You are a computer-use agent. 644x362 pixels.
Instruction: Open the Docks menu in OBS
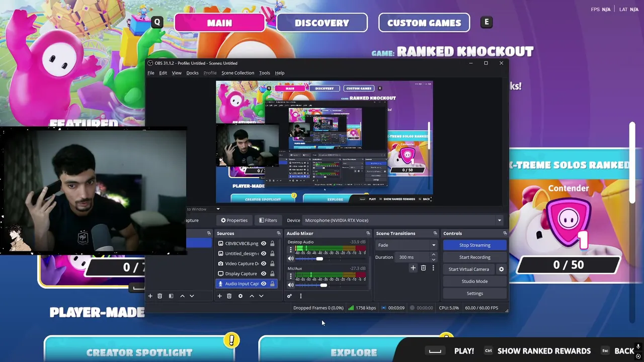(192, 73)
